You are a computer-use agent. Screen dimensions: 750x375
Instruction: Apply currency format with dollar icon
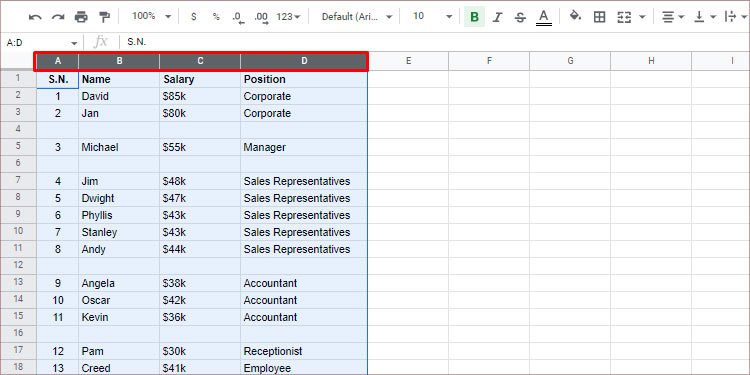193,17
